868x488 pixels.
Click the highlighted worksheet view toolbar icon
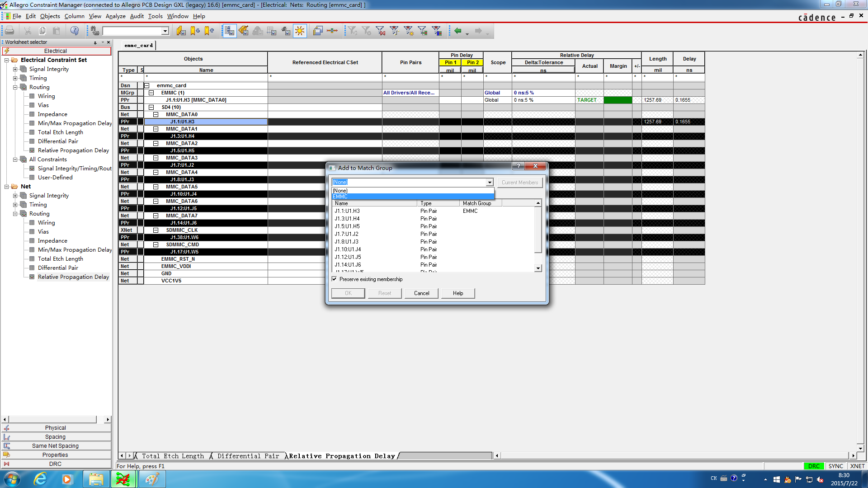(x=230, y=31)
